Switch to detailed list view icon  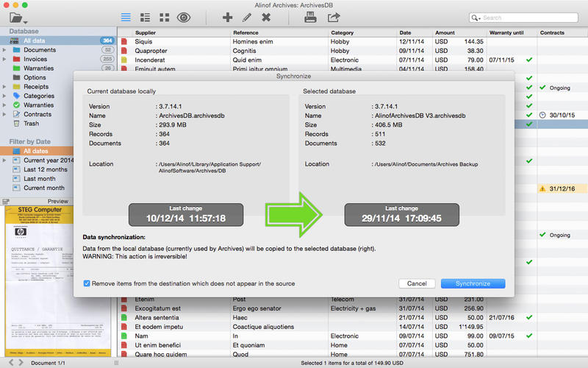(145, 17)
